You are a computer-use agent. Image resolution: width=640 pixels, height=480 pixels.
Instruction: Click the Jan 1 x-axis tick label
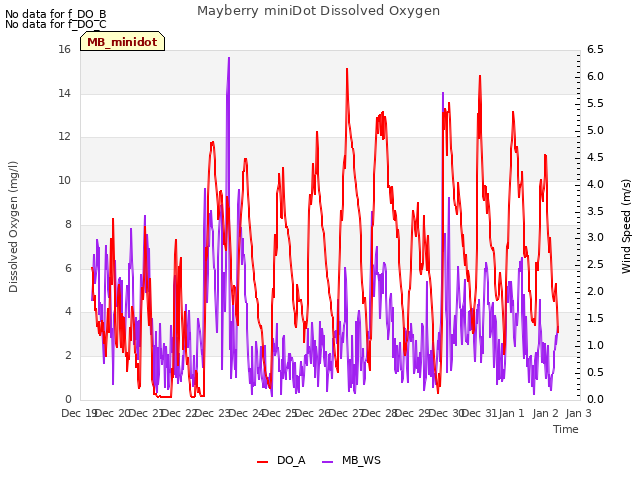(x=511, y=413)
